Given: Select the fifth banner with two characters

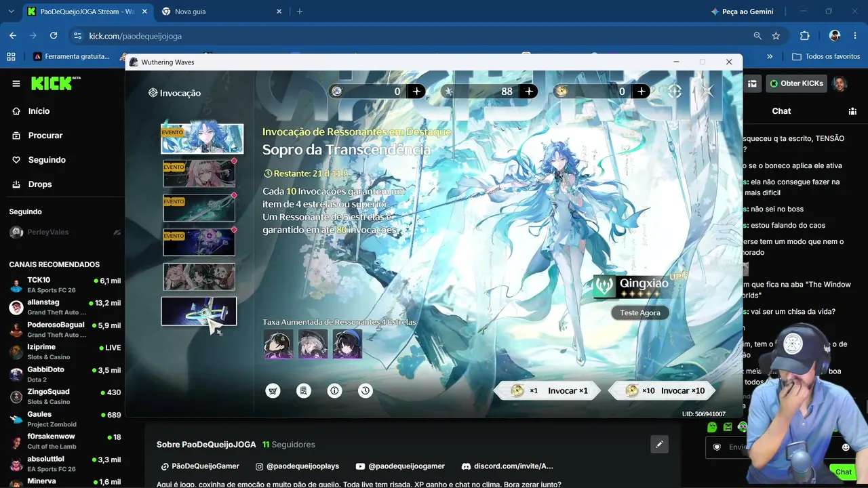Looking at the screenshot, I should coord(199,277).
